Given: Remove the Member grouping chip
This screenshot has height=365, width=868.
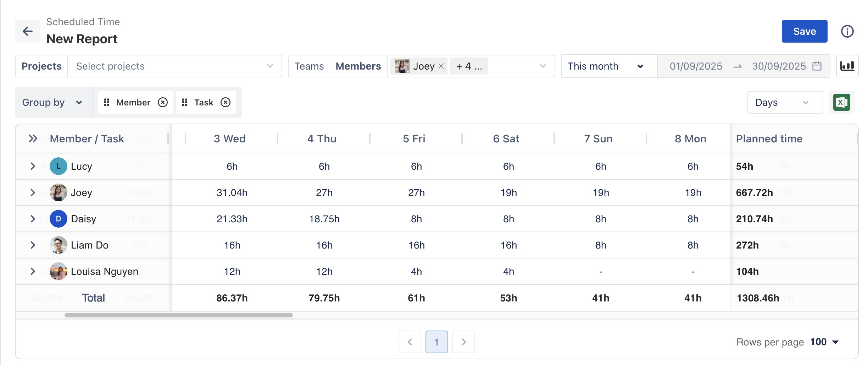Looking at the screenshot, I should coord(163,102).
